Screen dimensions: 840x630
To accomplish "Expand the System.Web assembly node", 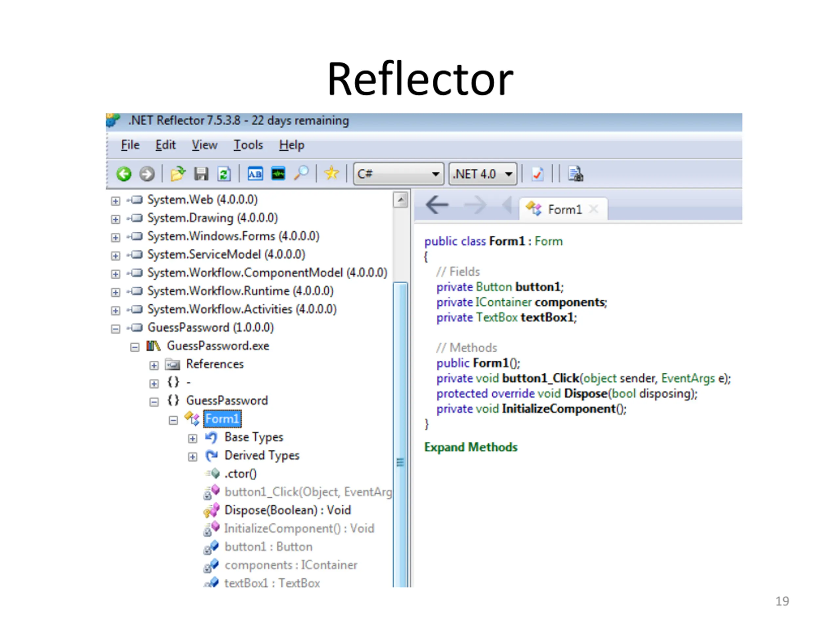I will 115,201.
